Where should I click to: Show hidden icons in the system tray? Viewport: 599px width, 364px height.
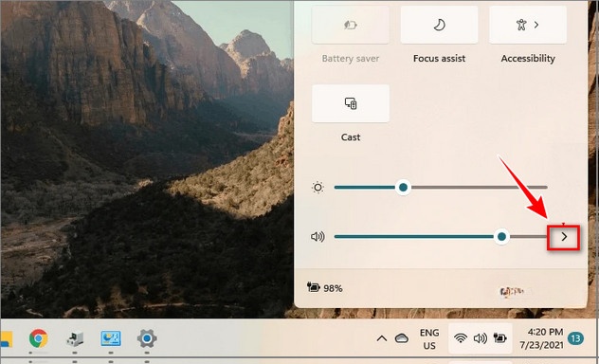[382, 338]
